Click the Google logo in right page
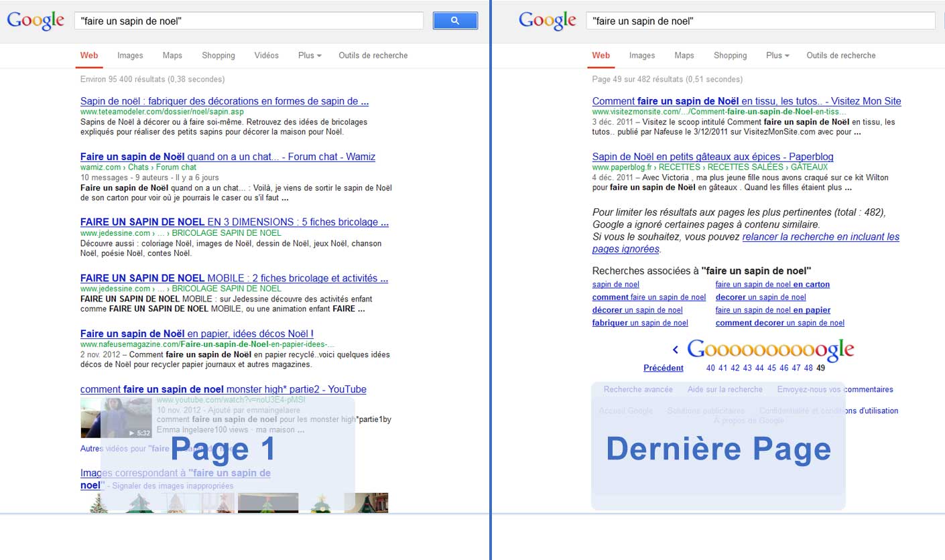Image resolution: width=945 pixels, height=560 pixels. pyautogui.click(x=548, y=21)
